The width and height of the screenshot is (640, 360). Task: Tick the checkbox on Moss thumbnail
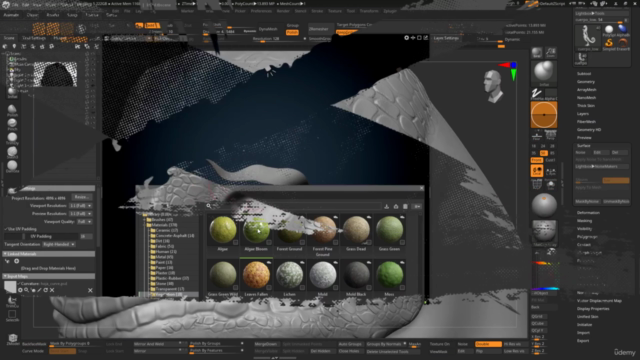point(402,288)
